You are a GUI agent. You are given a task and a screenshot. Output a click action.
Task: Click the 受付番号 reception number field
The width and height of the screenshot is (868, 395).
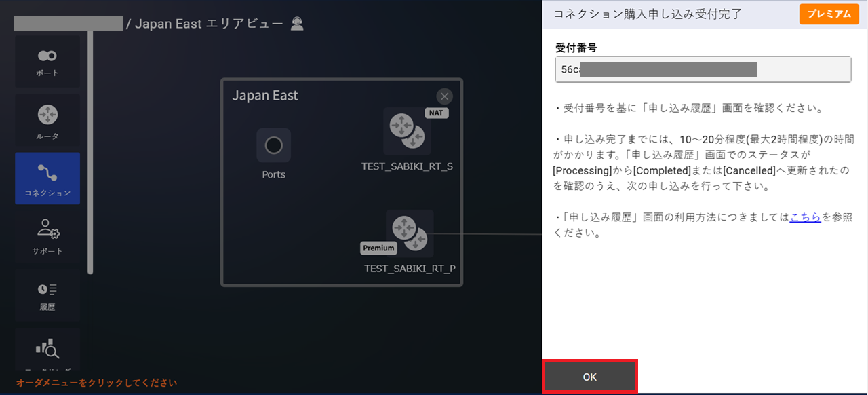(x=703, y=69)
